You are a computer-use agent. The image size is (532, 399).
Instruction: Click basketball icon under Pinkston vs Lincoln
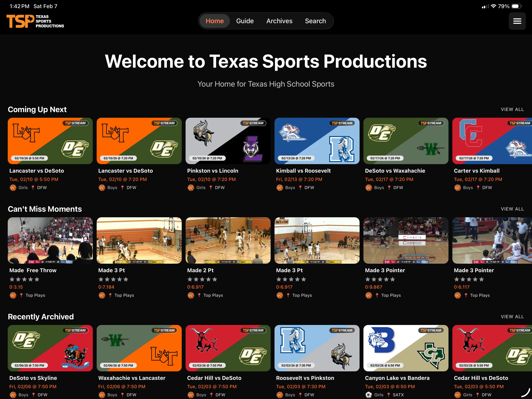(191, 188)
